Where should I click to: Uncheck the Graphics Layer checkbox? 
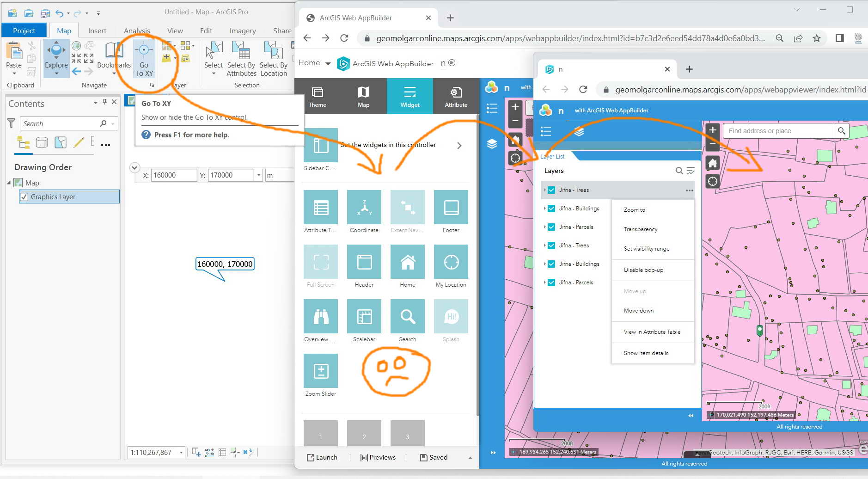(x=24, y=197)
